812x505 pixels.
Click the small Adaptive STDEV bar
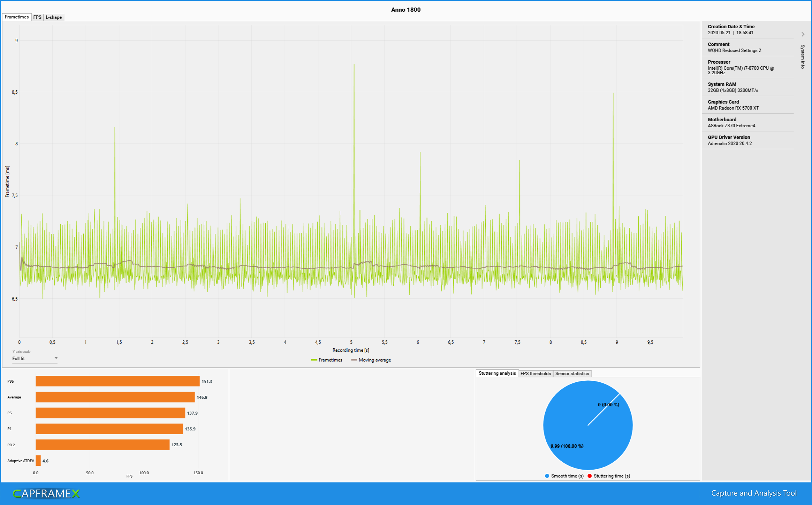[38, 461]
